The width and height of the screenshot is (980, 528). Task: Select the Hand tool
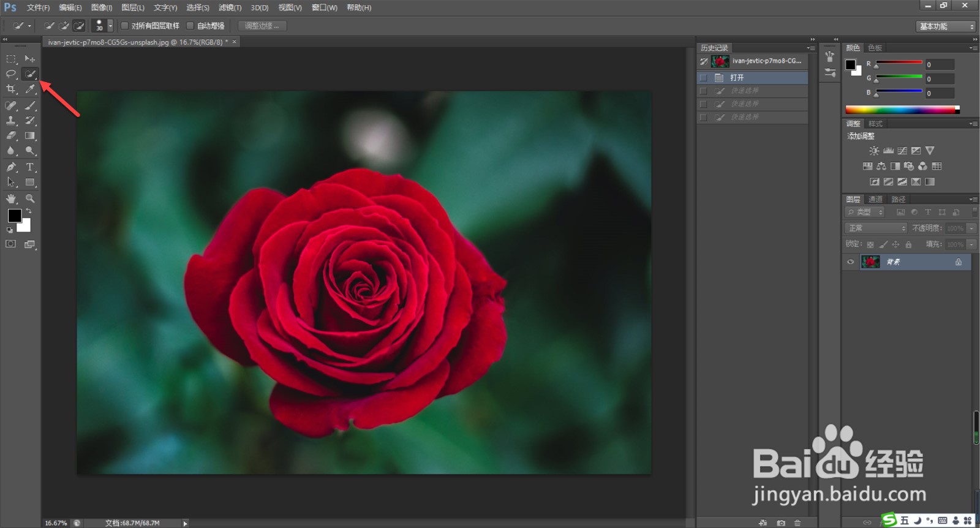coord(11,198)
